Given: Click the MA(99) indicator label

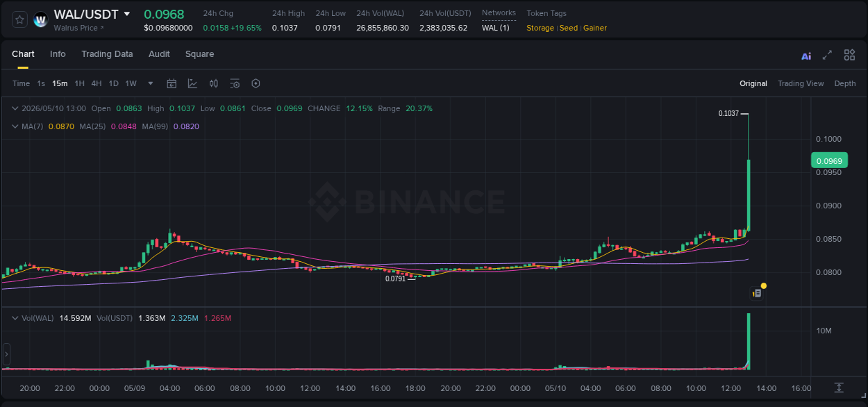Looking at the screenshot, I should (155, 126).
